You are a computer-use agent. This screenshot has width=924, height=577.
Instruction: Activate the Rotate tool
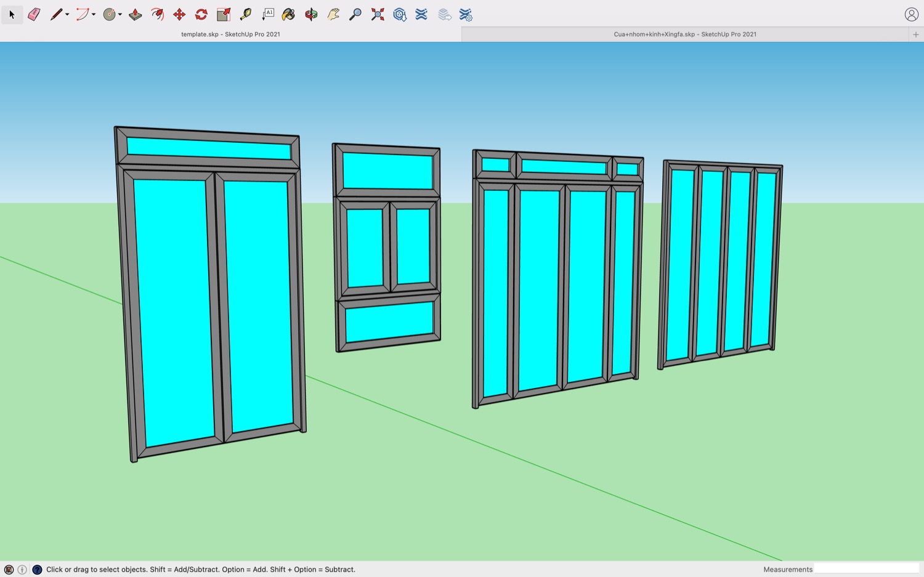(201, 14)
